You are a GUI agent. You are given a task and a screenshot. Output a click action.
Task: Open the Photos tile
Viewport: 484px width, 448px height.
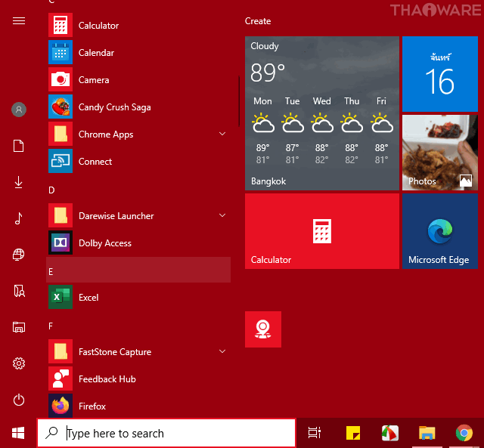pos(440,153)
